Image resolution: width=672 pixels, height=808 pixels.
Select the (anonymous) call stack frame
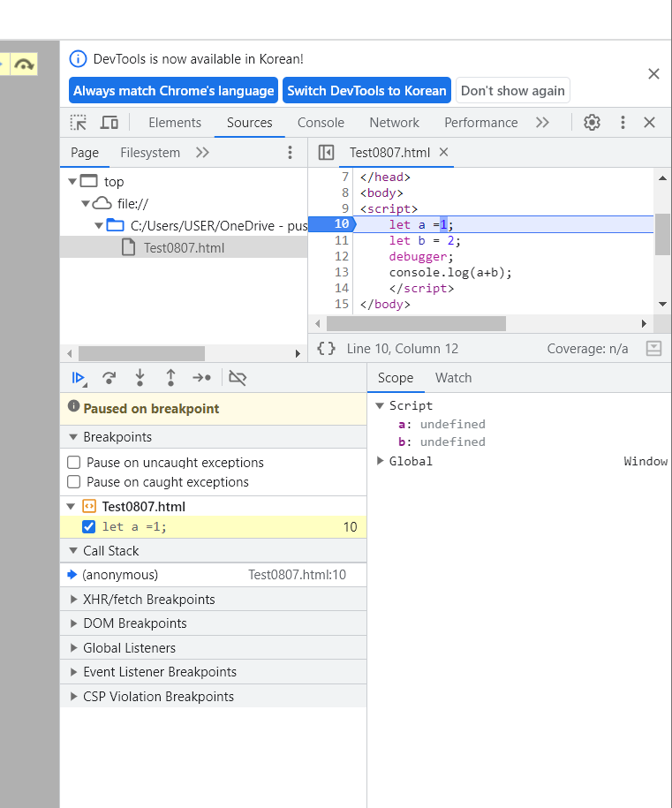click(120, 575)
